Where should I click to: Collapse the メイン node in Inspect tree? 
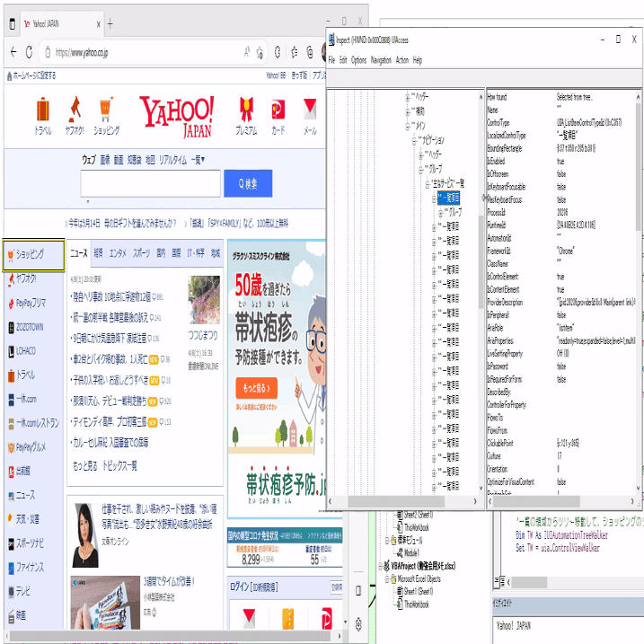pos(408,126)
